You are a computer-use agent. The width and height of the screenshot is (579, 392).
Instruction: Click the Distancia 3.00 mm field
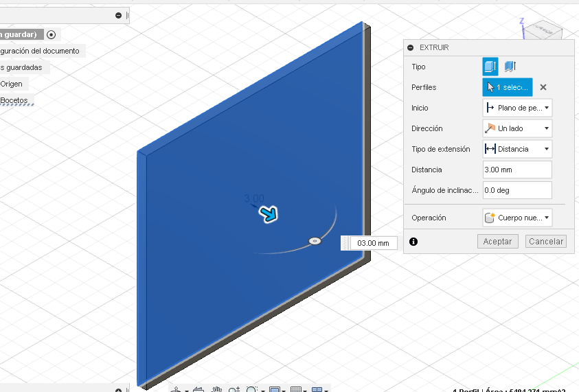coord(517,170)
